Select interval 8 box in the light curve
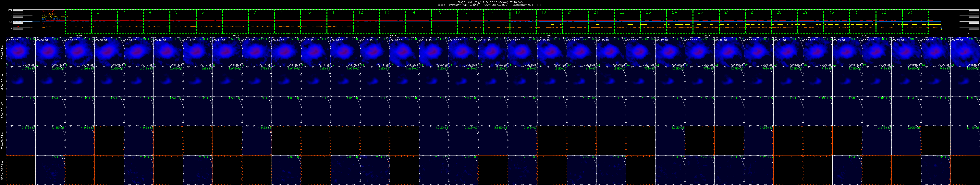Screen dimensions: 980x185 point(261,22)
